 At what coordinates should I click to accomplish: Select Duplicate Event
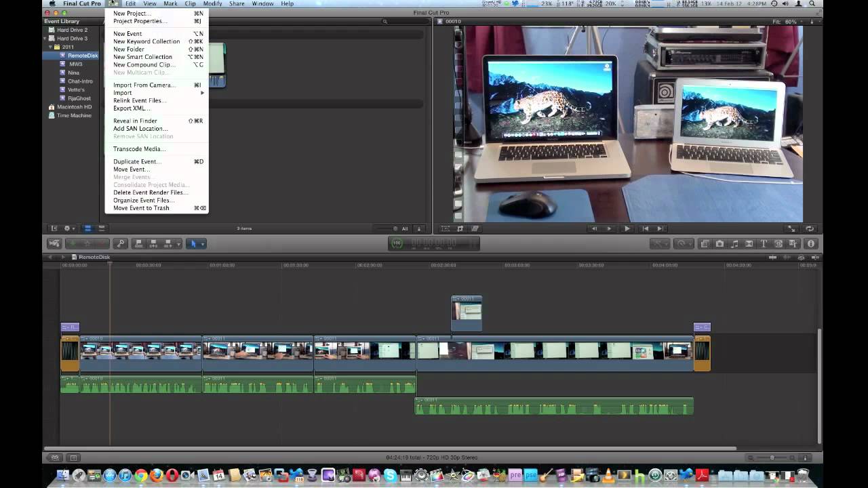[x=157, y=162]
